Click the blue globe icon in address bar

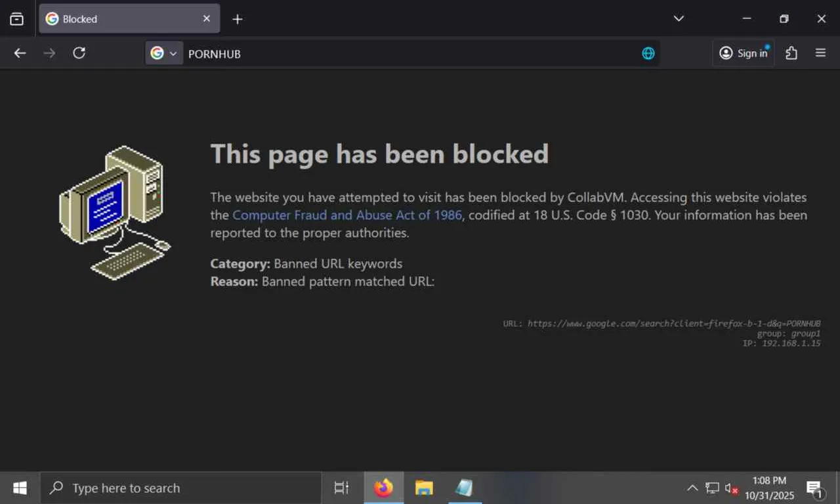648,54
